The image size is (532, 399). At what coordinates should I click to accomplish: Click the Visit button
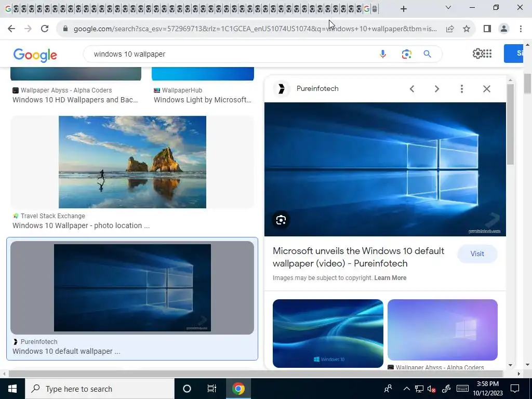[x=477, y=254]
